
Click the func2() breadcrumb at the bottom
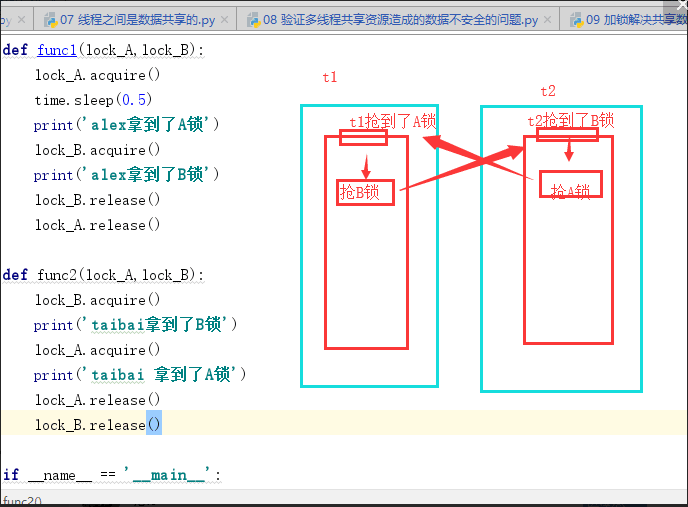tap(22, 501)
